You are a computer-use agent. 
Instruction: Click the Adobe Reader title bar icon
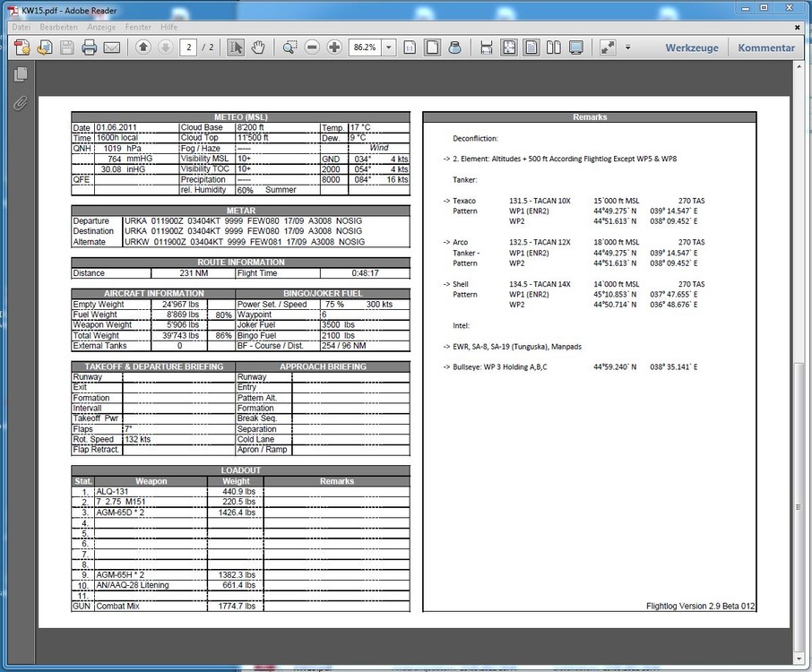point(13,11)
